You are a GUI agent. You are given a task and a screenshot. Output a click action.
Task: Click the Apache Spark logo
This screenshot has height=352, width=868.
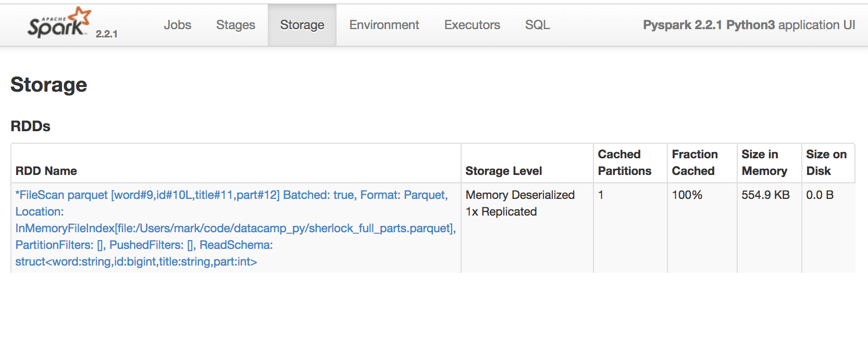click(59, 22)
